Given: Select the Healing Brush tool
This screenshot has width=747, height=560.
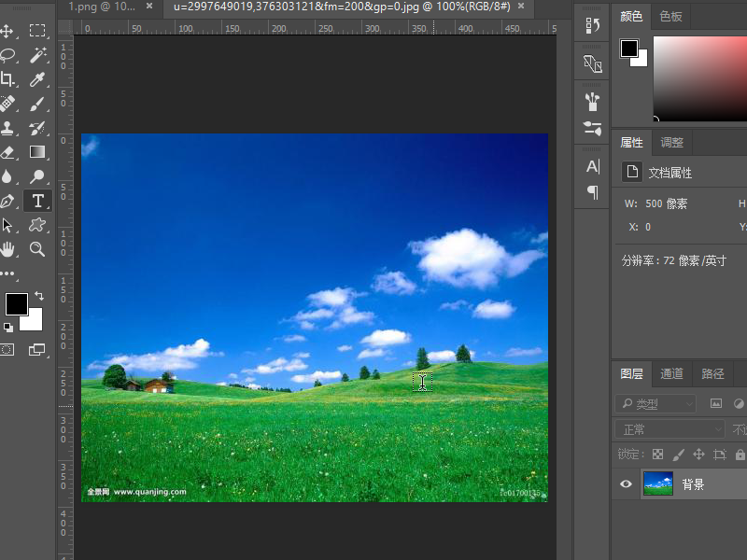Looking at the screenshot, I should 7,104.
